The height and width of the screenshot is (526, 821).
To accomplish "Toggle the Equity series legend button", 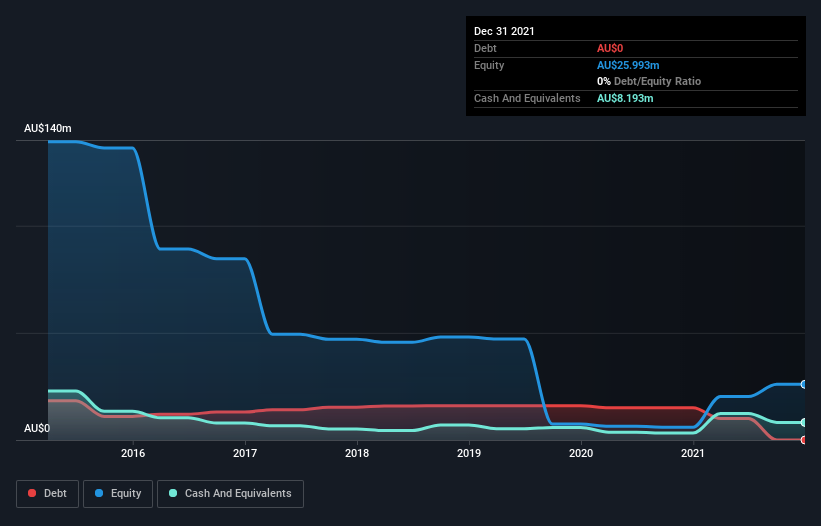I will (118, 494).
